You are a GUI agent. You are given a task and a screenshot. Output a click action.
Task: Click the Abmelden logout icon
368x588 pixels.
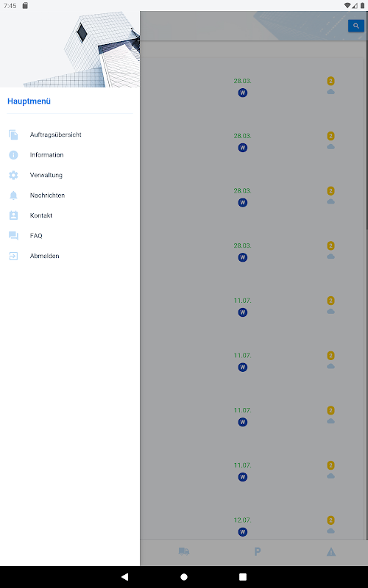(13, 256)
